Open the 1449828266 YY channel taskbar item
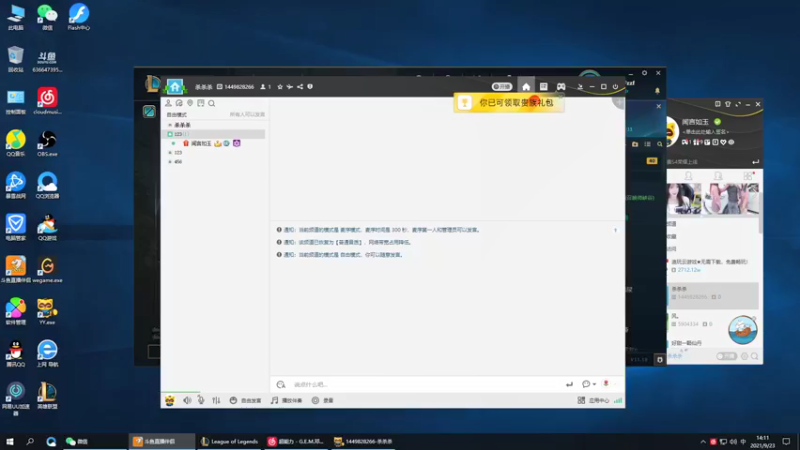Screen dimensions: 800x450 (x=363, y=441)
